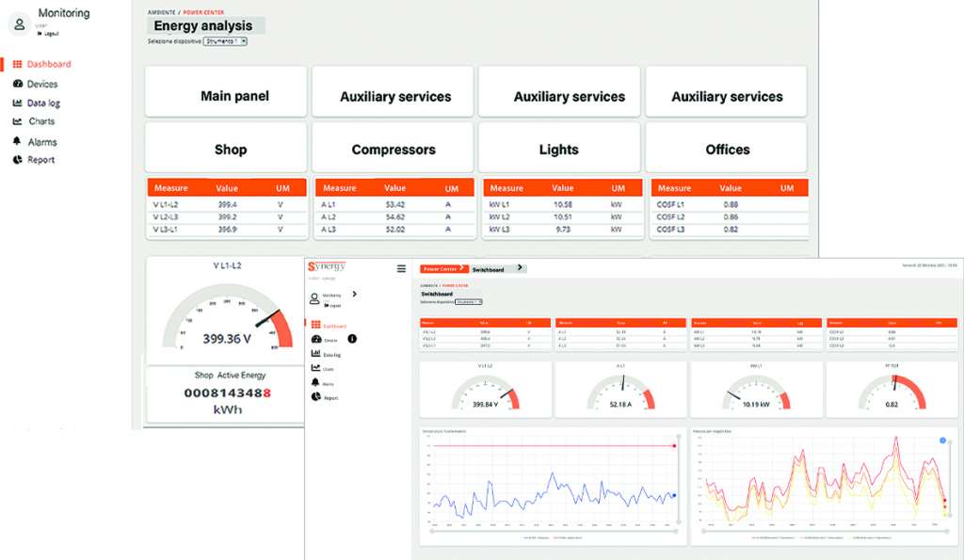This screenshot has height=560, width=964.
Task: Open Charts icon in Energy analysis sidebar
Action: tap(17, 121)
